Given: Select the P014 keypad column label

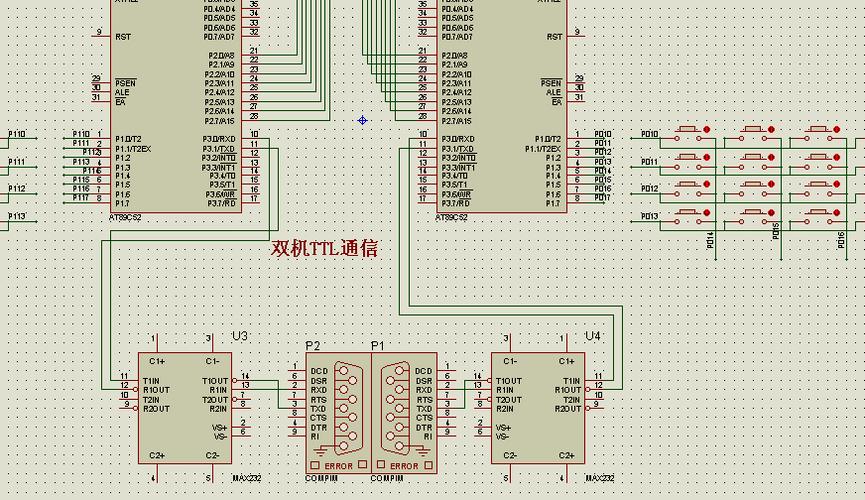Looking at the screenshot, I should 711,240.
